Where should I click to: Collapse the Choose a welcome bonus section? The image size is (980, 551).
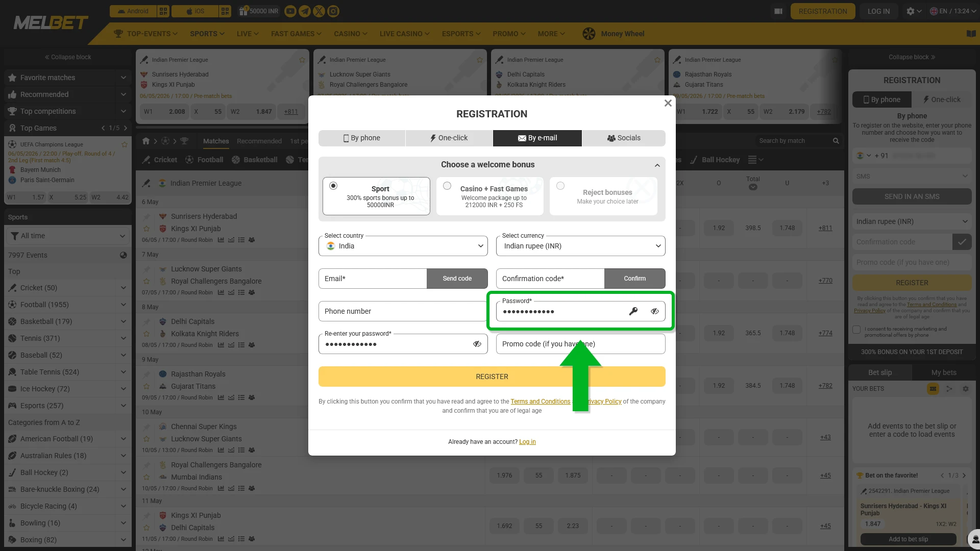tap(657, 165)
